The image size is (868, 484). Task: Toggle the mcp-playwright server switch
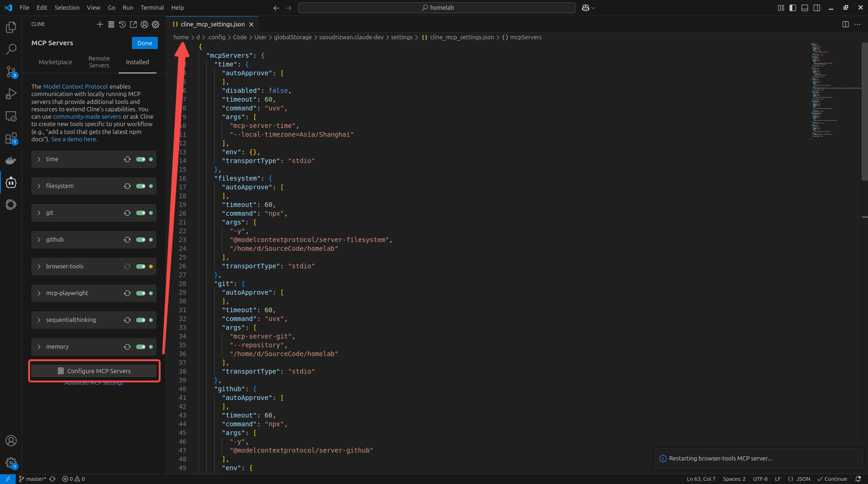click(141, 293)
